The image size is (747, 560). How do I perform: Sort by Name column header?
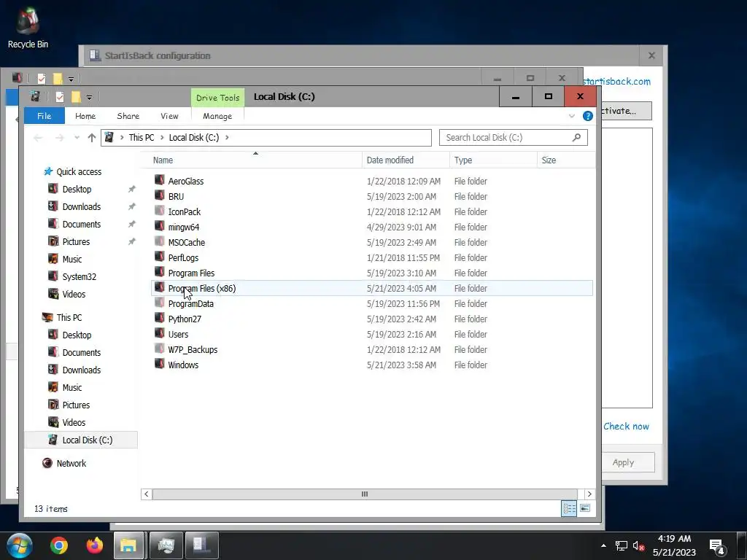pyautogui.click(x=256, y=160)
